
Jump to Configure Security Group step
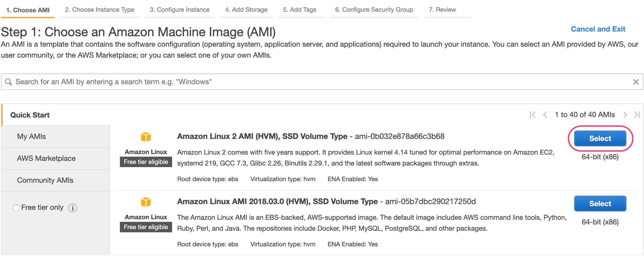pyautogui.click(x=374, y=10)
